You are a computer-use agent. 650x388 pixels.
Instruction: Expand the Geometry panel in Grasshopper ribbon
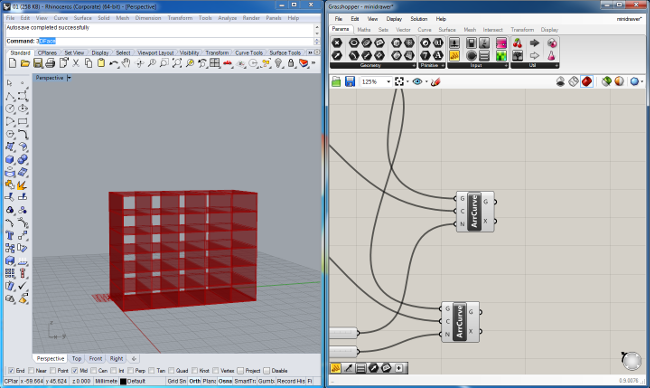click(x=414, y=65)
